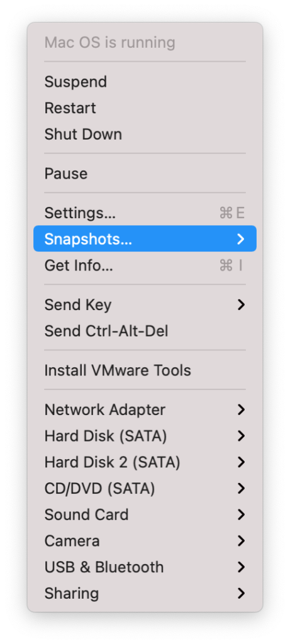Open Settings… menu entry

point(145,213)
